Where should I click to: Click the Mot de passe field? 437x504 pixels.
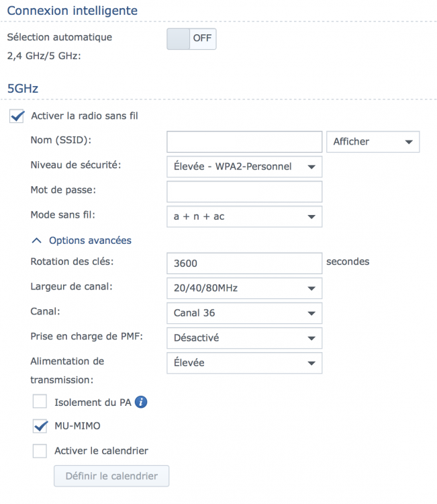pos(244,192)
